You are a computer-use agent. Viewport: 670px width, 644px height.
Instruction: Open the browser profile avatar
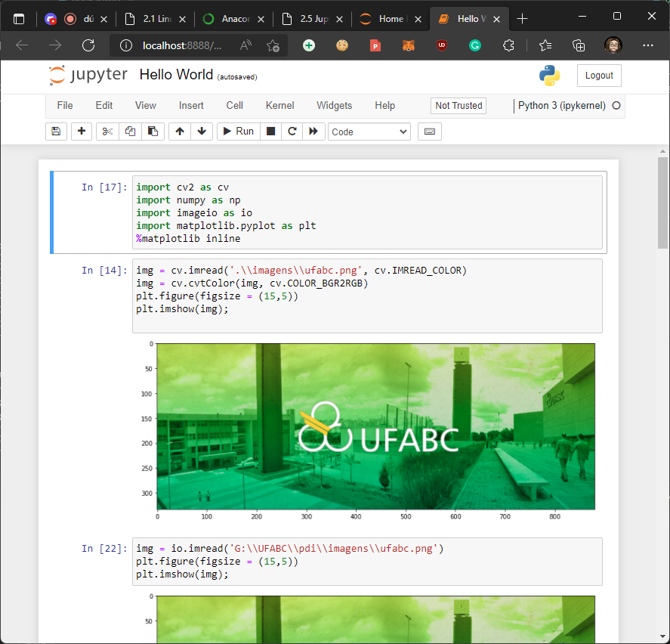613,45
